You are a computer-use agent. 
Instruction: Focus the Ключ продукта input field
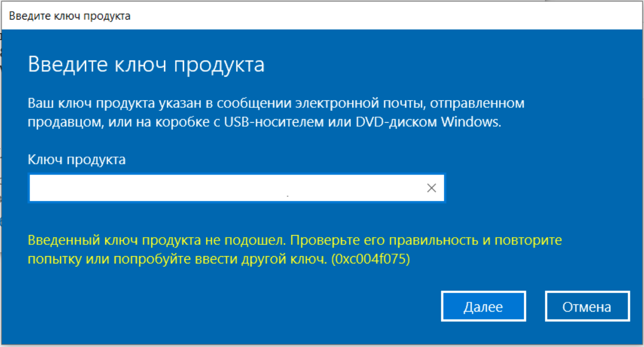tap(237, 188)
